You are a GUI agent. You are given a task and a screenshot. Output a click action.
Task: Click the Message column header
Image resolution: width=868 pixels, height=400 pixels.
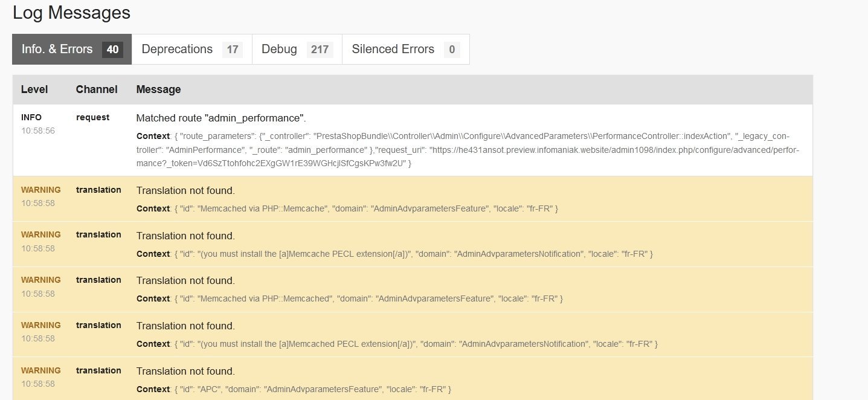(x=158, y=89)
